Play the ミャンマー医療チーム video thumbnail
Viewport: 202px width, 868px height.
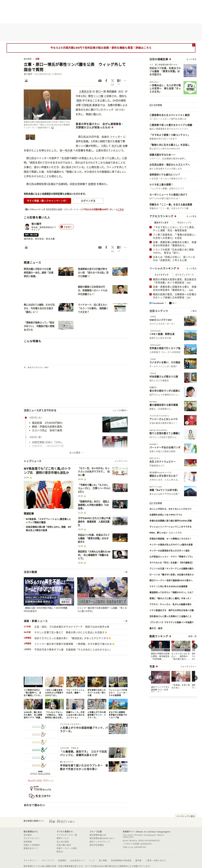[x=102, y=591]
